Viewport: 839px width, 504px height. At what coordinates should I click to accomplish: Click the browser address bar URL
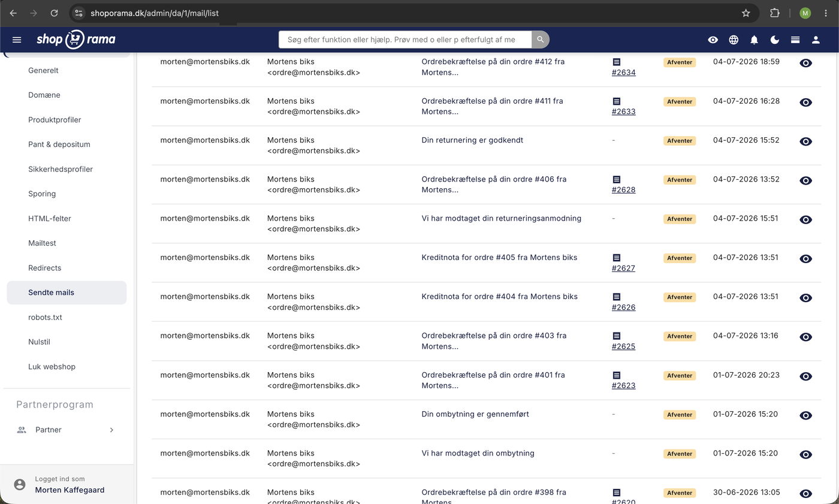154,13
